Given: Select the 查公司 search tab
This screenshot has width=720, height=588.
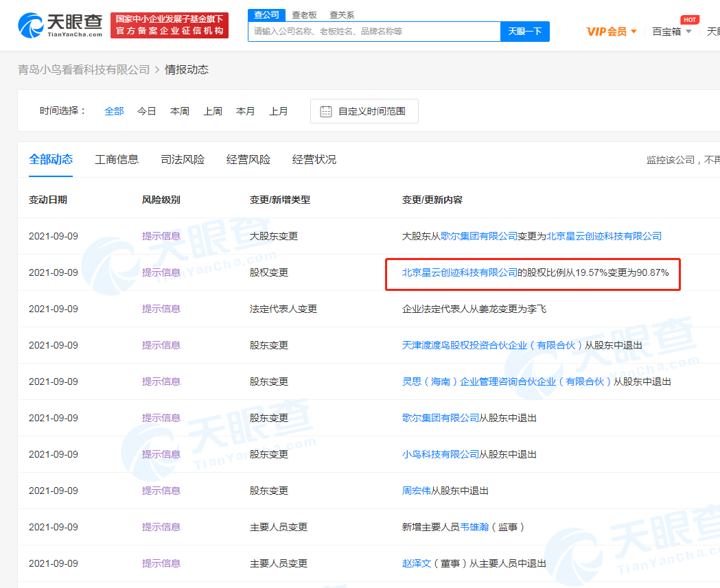Looking at the screenshot, I should (266, 14).
